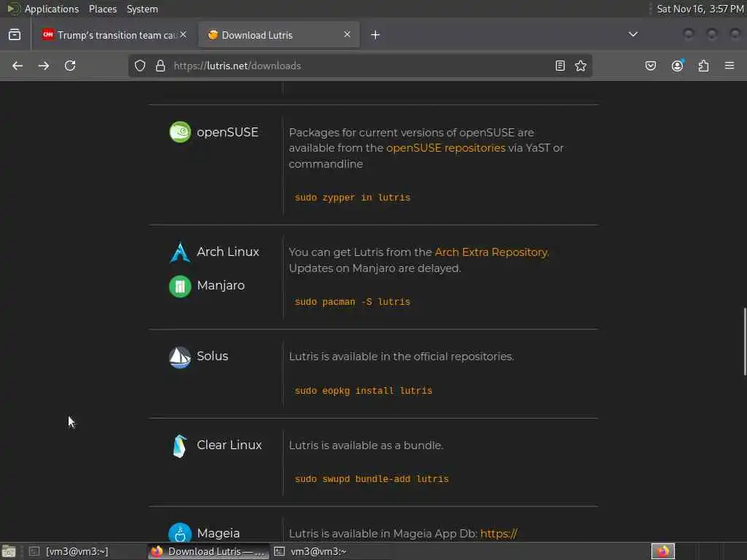This screenshot has height=560, width=747.
Task: Switch to the vm3@vm3:~ terminal taskbar button
Action: (318, 551)
